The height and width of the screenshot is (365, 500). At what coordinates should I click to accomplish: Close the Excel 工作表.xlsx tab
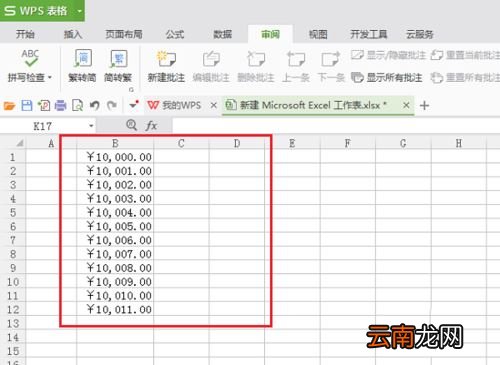(406, 106)
